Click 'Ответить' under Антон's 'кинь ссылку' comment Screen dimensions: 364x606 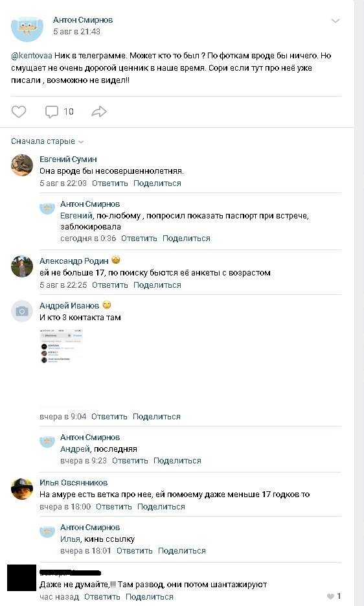click(x=135, y=551)
